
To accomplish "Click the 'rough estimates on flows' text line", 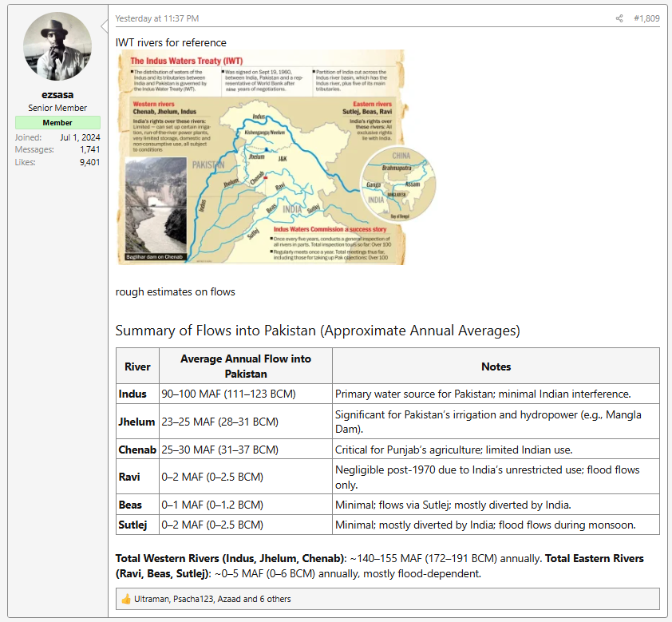I will click(x=176, y=292).
